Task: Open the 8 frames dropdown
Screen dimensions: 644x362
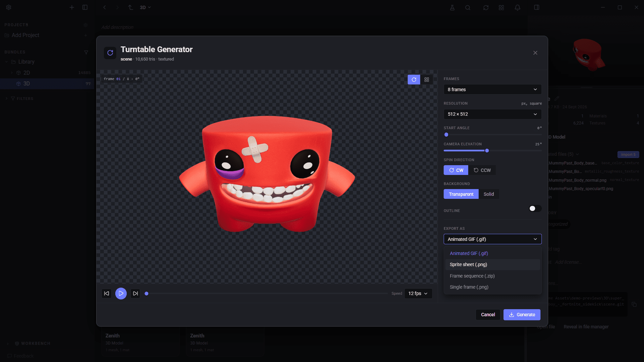Action: (x=492, y=89)
